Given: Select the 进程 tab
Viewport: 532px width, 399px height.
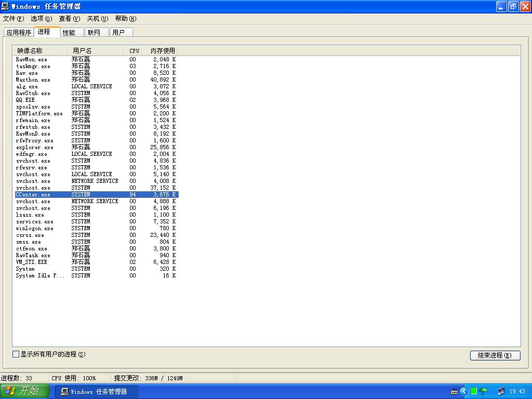Looking at the screenshot, I should click(x=47, y=32).
